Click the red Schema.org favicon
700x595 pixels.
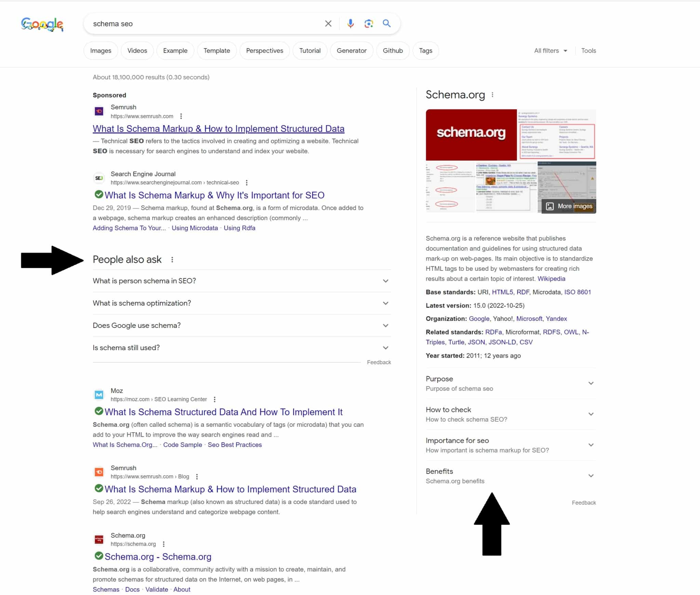point(99,540)
